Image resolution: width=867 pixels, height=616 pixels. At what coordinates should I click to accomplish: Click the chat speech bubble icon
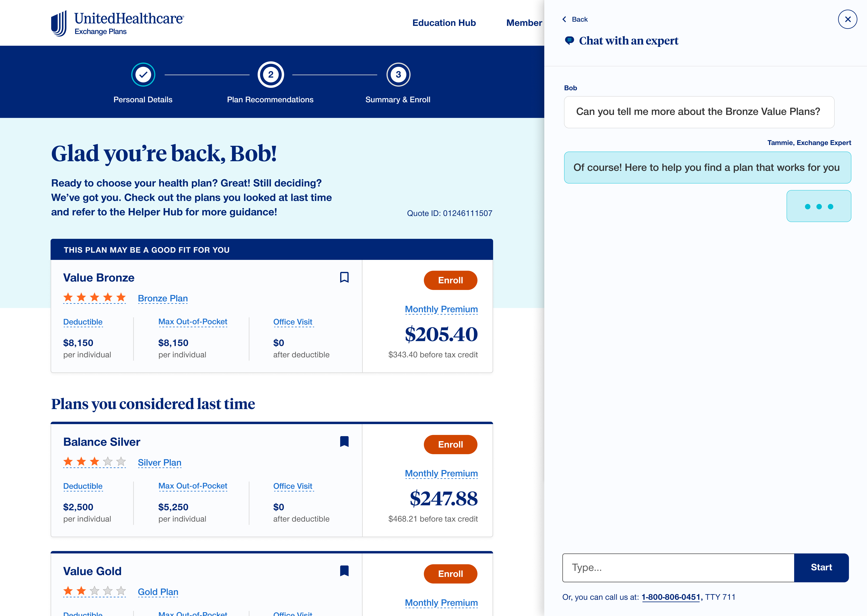pyautogui.click(x=569, y=41)
